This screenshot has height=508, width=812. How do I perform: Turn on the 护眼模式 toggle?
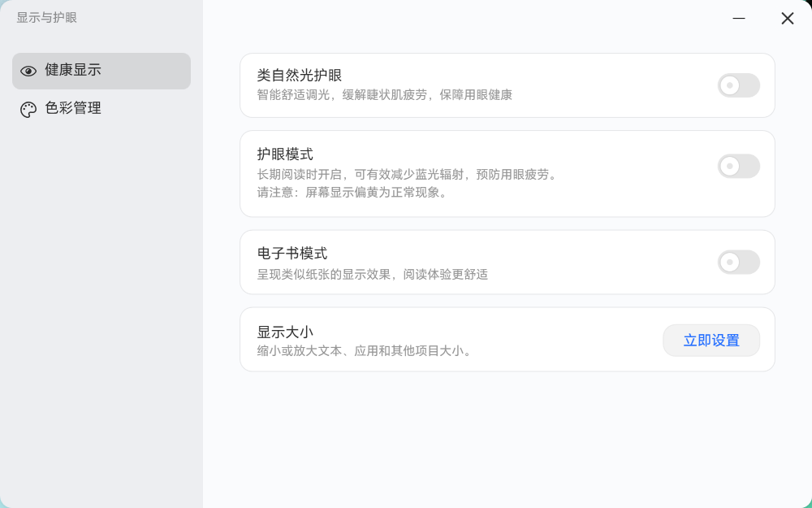coord(738,166)
